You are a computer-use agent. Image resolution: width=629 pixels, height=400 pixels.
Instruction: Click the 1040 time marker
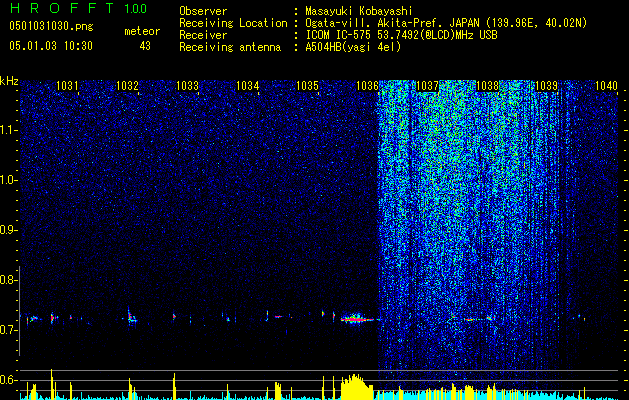point(607,86)
